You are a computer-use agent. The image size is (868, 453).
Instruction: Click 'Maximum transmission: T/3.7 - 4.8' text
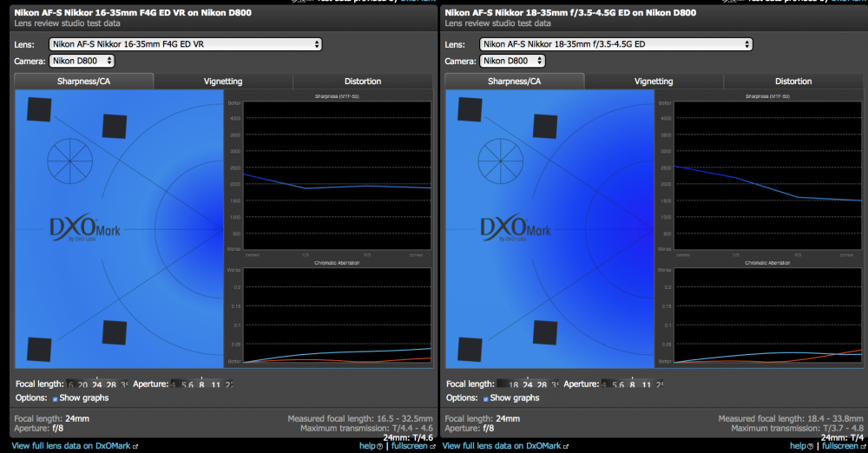[798, 428]
